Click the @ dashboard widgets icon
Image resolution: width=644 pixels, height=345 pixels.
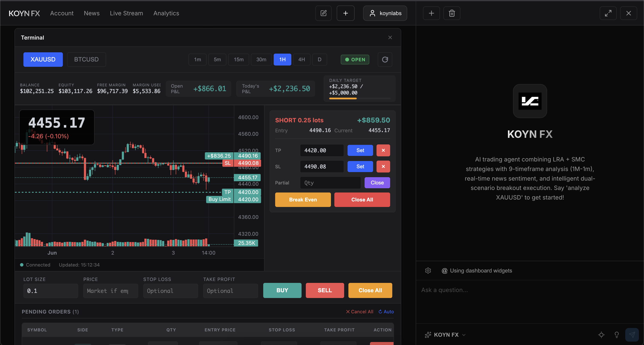444,271
